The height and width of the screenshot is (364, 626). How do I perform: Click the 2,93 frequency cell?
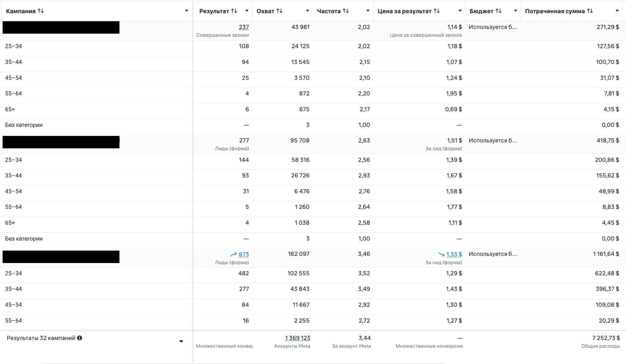(364, 176)
